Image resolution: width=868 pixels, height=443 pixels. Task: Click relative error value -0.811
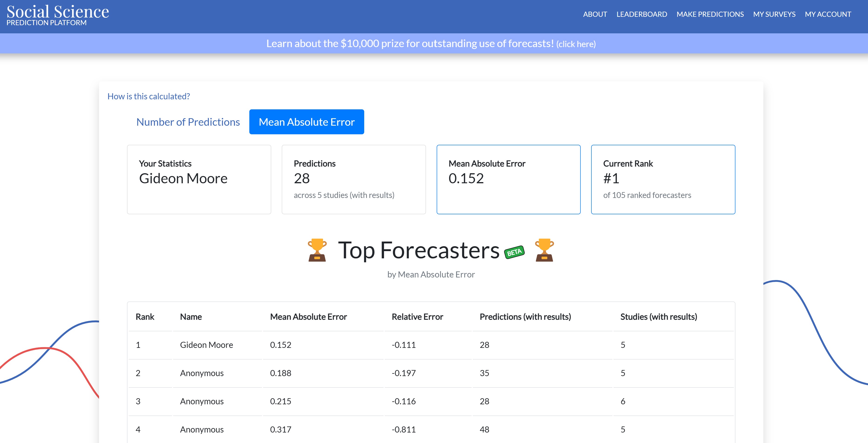404,429
